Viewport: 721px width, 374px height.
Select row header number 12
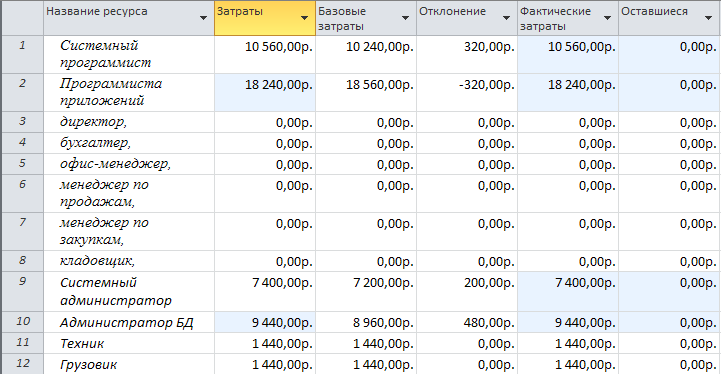pyautogui.click(x=23, y=364)
